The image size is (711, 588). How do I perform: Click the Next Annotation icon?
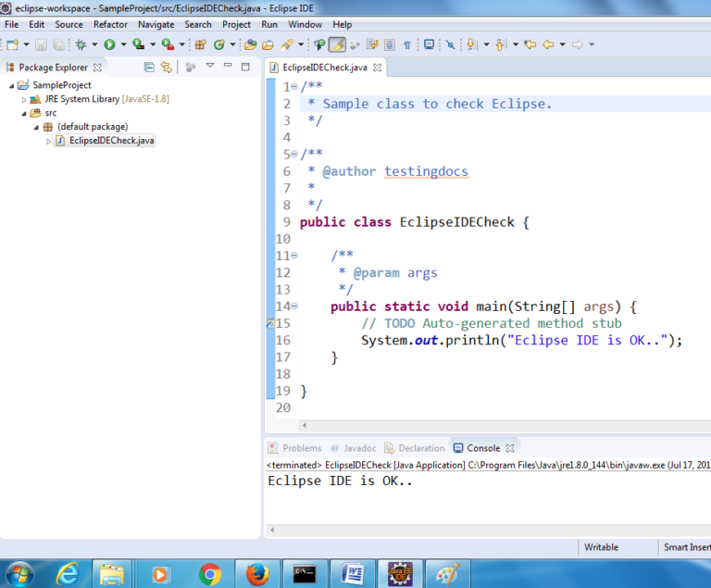471,44
